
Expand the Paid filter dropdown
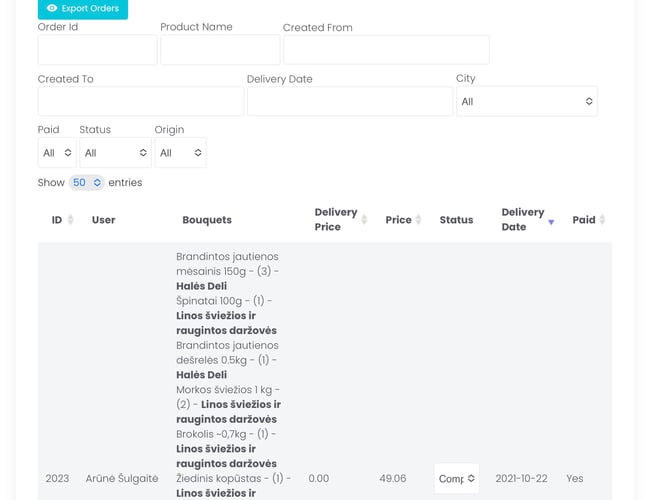point(57,153)
